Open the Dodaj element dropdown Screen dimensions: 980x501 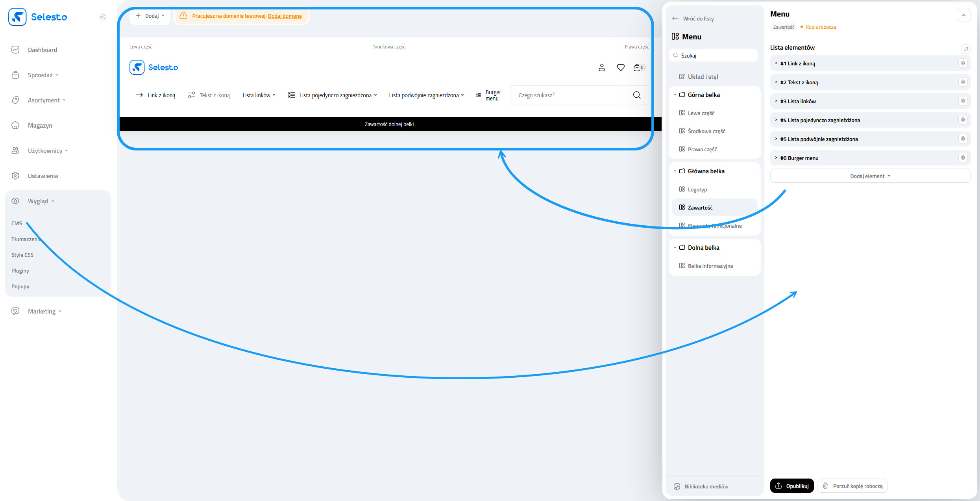870,176
